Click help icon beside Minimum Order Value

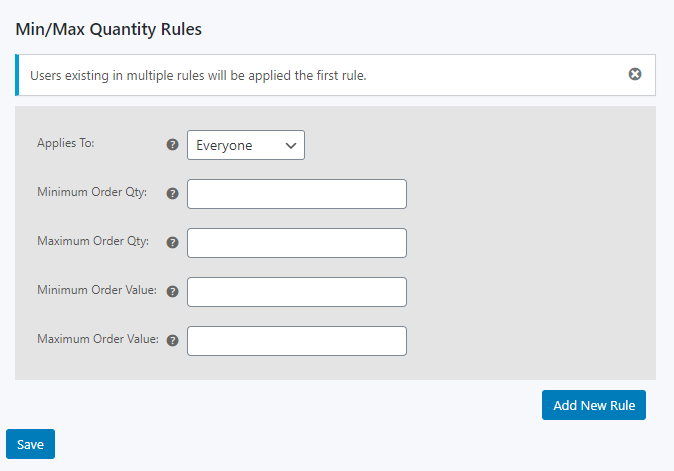point(172,291)
